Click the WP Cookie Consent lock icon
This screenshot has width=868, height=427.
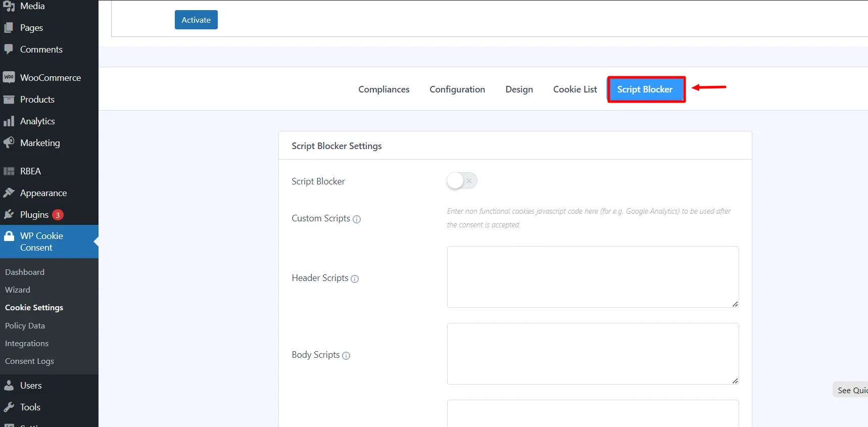9,236
